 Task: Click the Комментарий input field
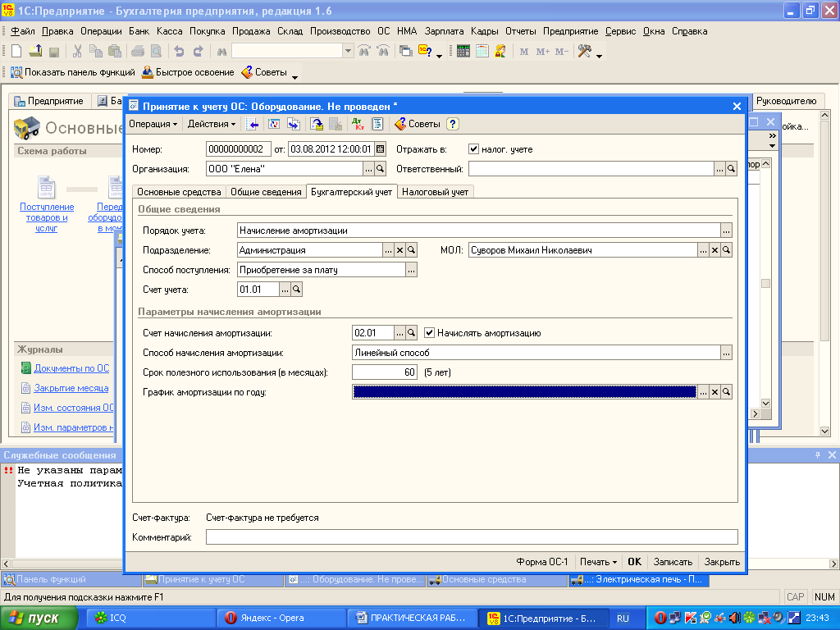point(472,536)
